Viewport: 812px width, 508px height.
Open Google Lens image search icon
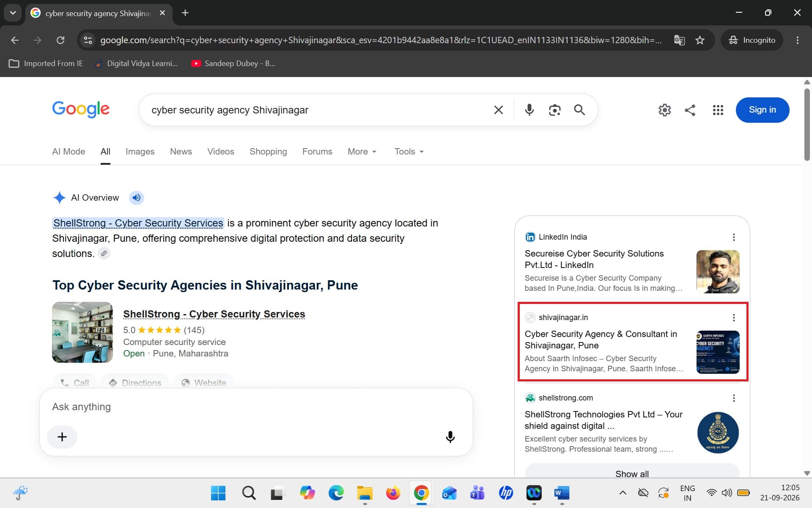(554, 110)
